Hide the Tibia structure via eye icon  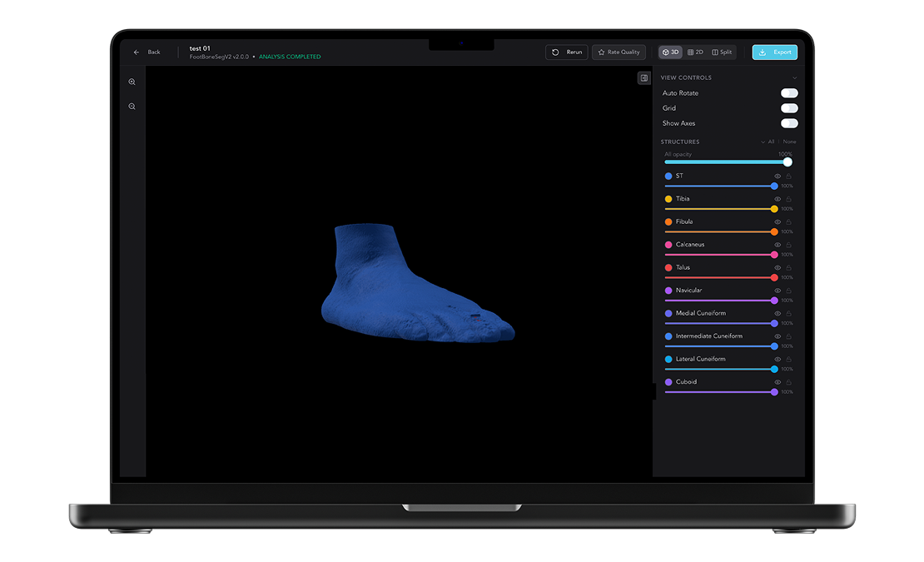[777, 199]
